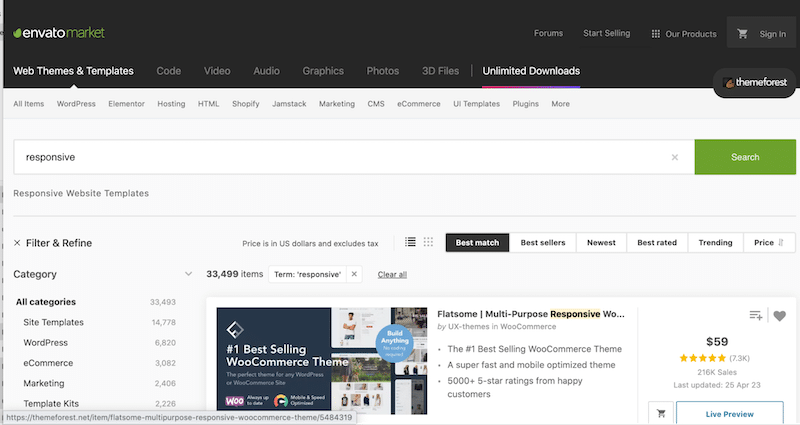Close the Filter & Refine panel
Image resolution: width=800 pixels, height=425 pixels.
(x=17, y=243)
